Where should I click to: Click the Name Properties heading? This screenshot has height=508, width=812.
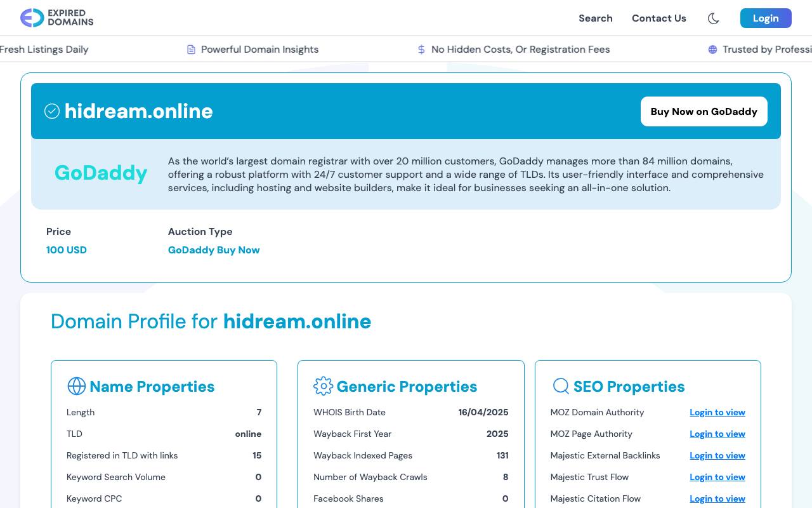[152, 386]
